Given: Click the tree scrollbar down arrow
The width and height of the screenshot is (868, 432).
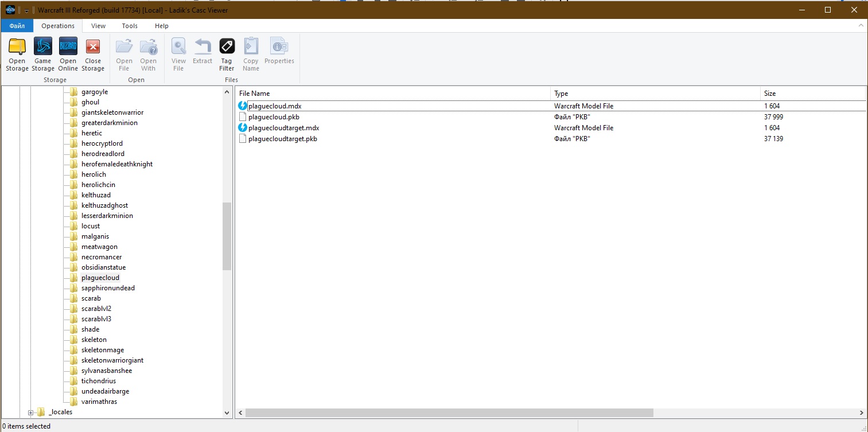Looking at the screenshot, I should 227,413.
